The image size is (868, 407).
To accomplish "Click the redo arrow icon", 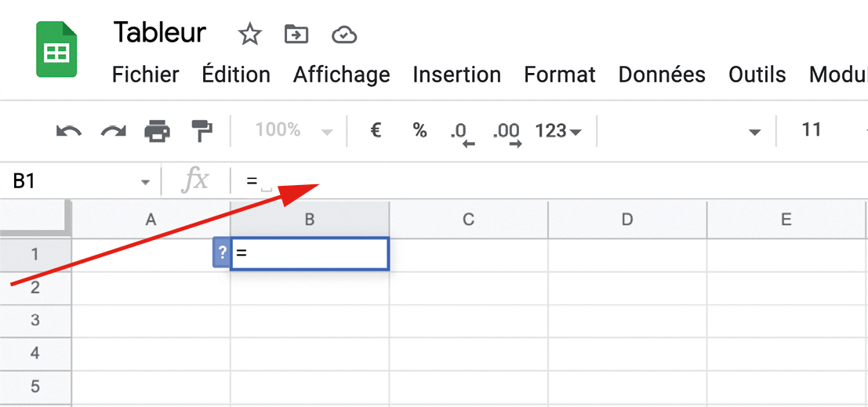I will [x=114, y=131].
